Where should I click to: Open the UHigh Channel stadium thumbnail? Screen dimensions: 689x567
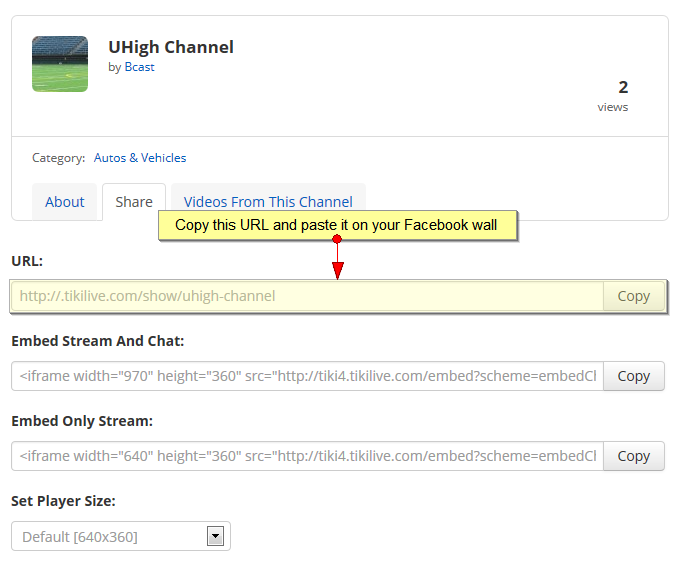click(60, 64)
